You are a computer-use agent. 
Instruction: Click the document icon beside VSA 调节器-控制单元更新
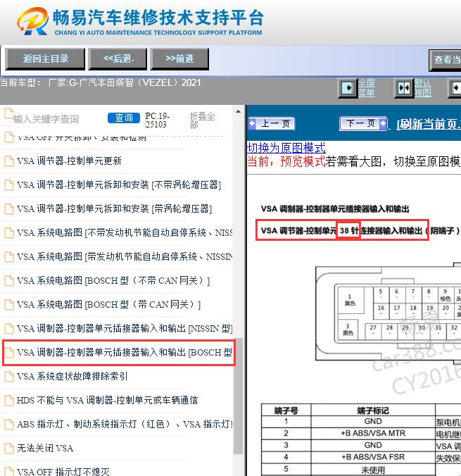pyautogui.click(x=9, y=161)
